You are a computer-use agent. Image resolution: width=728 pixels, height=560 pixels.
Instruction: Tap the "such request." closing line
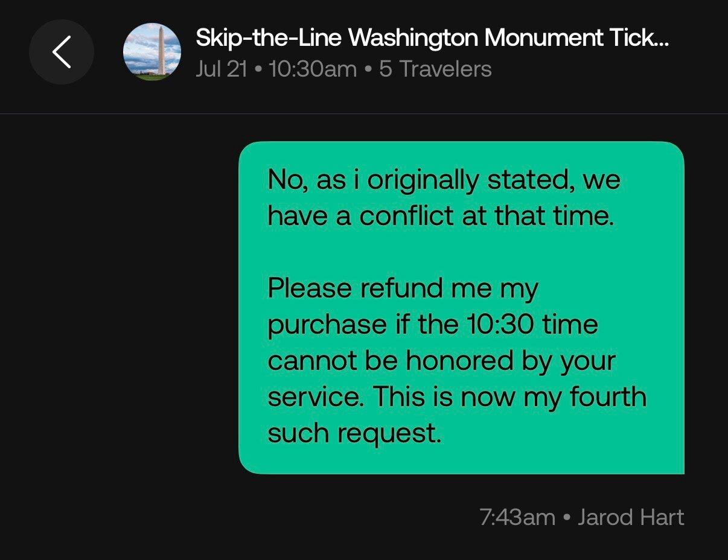click(x=354, y=433)
